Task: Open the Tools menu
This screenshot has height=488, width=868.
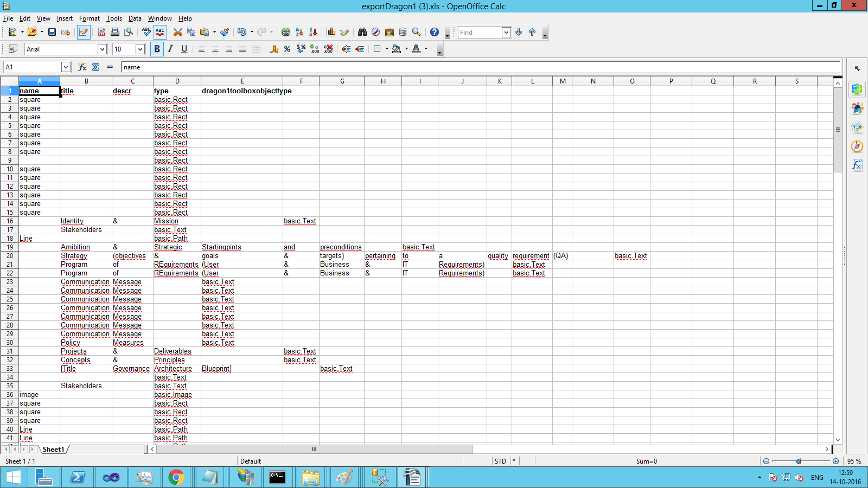Action: coord(114,18)
